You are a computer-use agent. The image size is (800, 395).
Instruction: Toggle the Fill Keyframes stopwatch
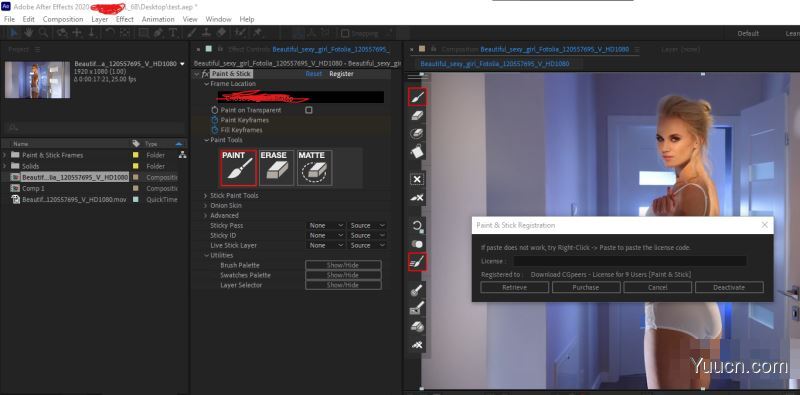tap(215, 130)
